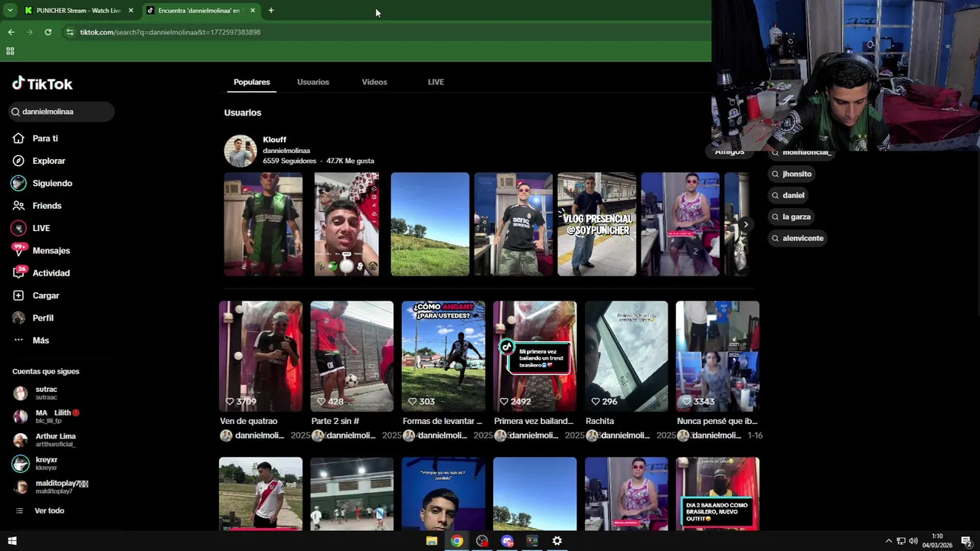Open the Chrome apps grid icon
Screen dimensions: 980x551
coord(10,51)
